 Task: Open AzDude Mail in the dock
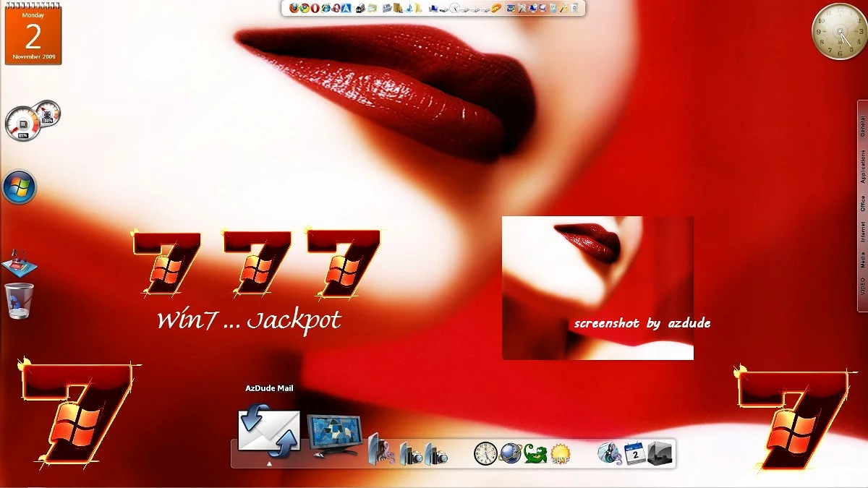click(x=268, y=431)
